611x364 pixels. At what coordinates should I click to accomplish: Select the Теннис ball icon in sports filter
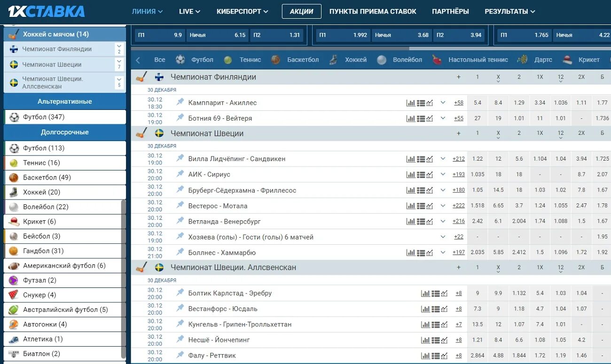pos(228,60)
